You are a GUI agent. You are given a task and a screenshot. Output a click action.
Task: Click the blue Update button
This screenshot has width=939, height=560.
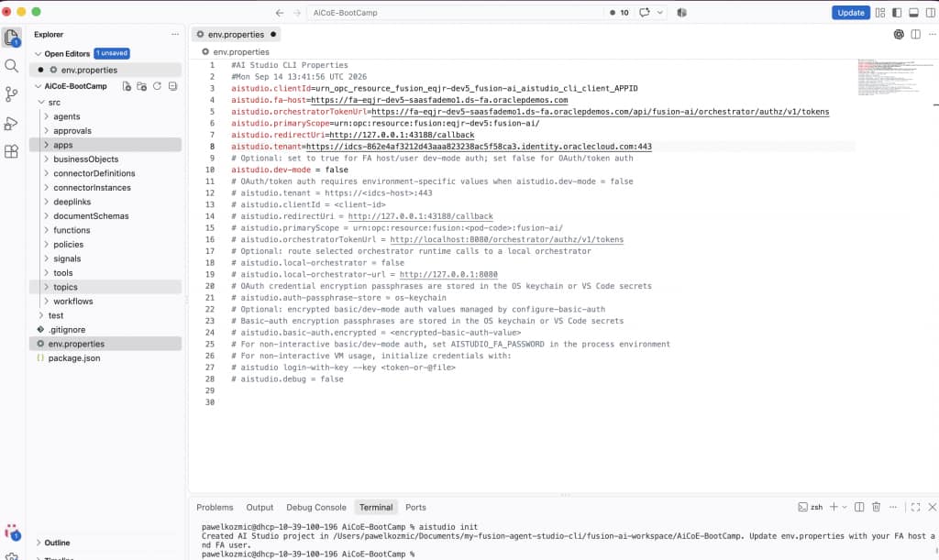click(x=850, y=13)
